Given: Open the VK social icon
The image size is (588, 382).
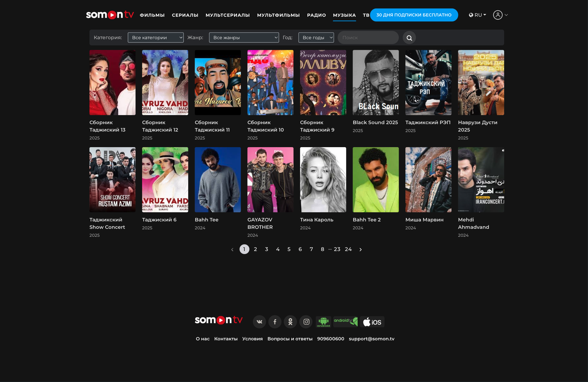Looking at the screenshot, I should (259, 322).
